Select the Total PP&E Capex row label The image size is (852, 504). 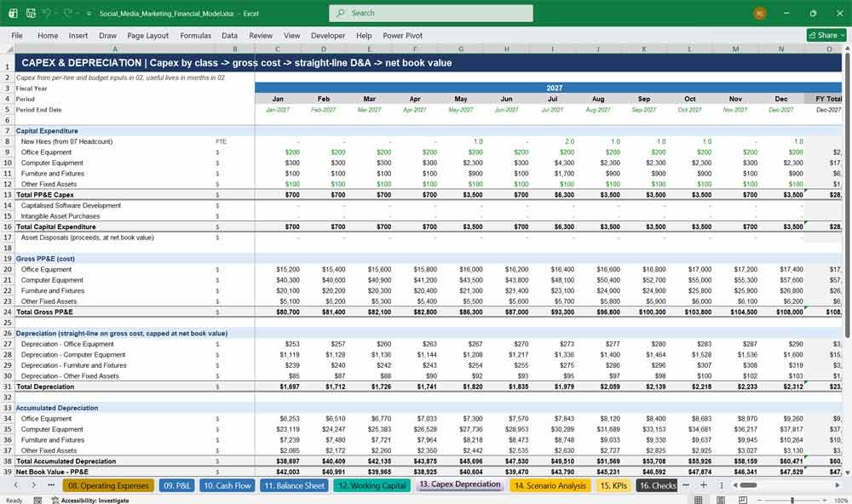pos(45,194)
